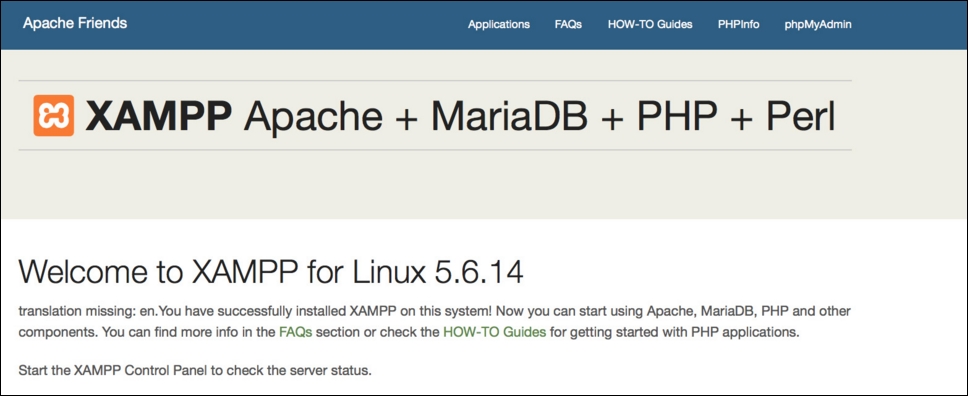Screen dimensions: 968x396
Task: Open the PHPInfo page
Action: pos(738,25)
